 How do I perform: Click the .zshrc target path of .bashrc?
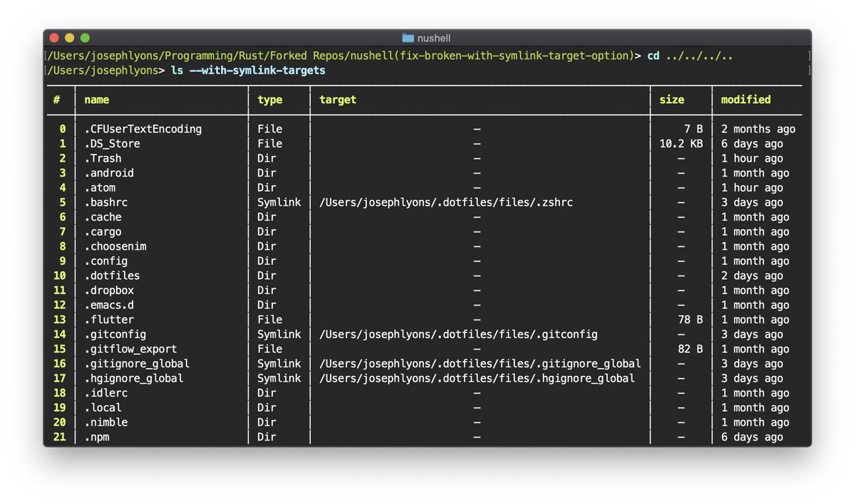click(446, 202)
